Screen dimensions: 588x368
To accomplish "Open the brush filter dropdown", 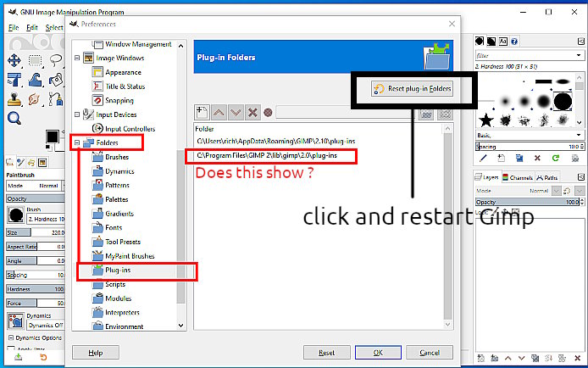I will point(579,55).
